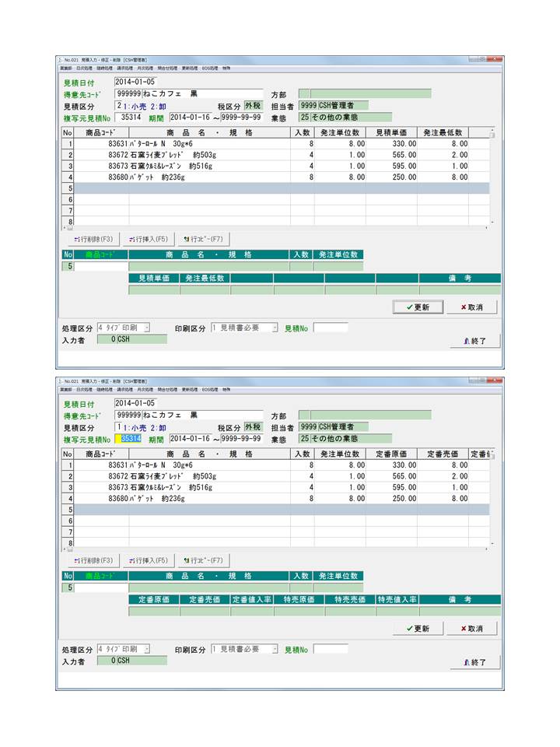Viewport: 560px width, 747px height.
Task: Click 定番売価 column header in lower grid
Action: (x=443, y=454)
